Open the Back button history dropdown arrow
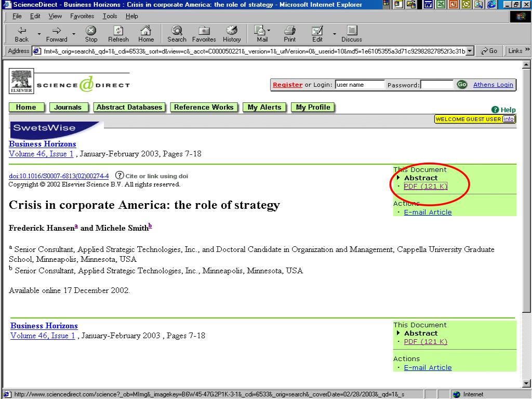Image resolution: width=532 pixels, height=399 pixels. pyautogui.click(x=39, y=34)
